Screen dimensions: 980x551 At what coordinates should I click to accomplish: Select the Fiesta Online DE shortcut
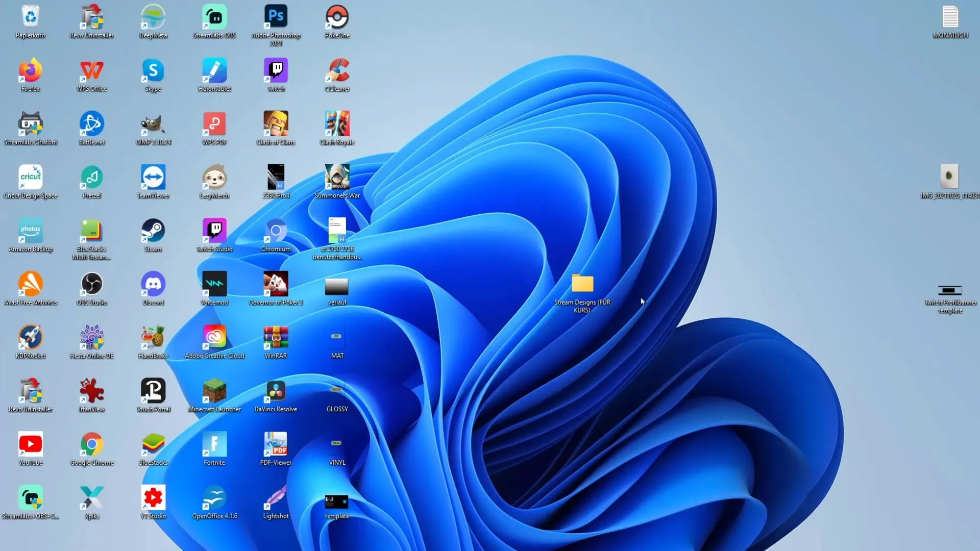click(x=92, y=337)
